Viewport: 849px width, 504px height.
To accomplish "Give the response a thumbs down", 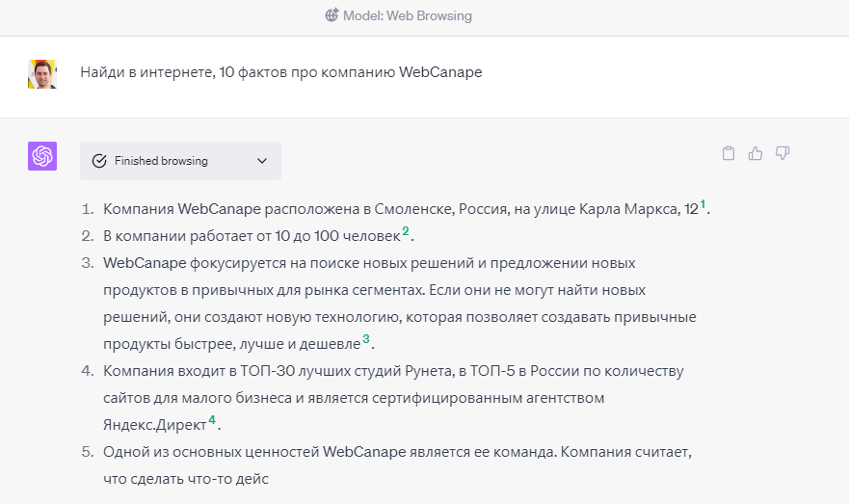I will tap(783, 153).
